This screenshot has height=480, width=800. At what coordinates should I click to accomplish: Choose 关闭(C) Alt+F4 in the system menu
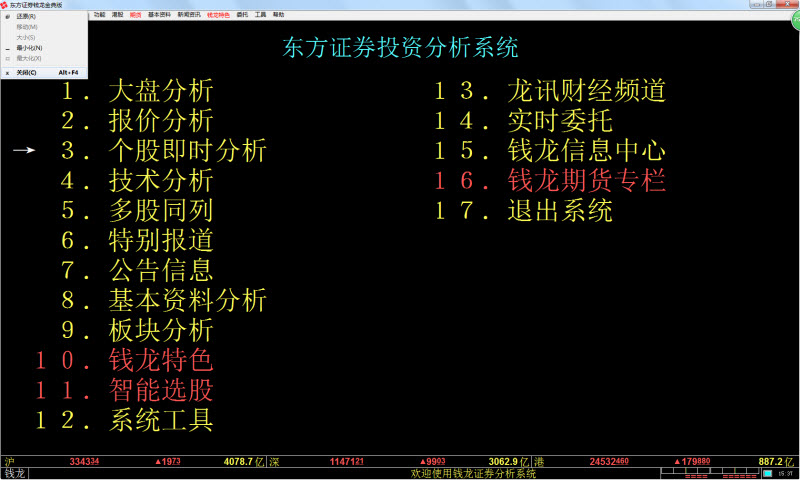(44, 73)
